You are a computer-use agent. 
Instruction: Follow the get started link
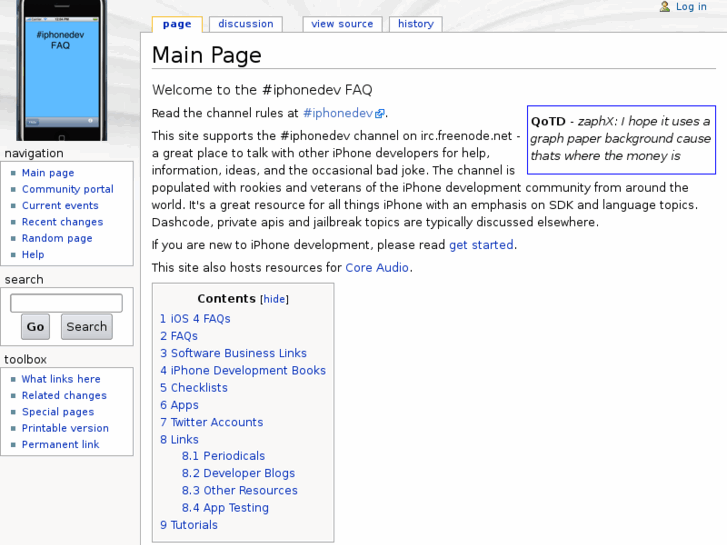(481, 245)
